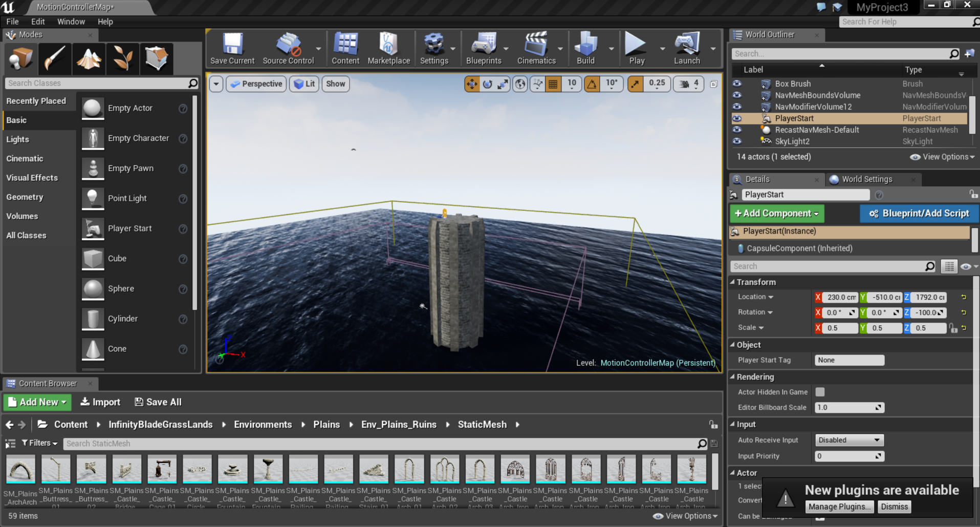This screenshot has height=527, width=980.
Task: Enable the Actor Hidden In Game checkbox
Action: point(820,392)
